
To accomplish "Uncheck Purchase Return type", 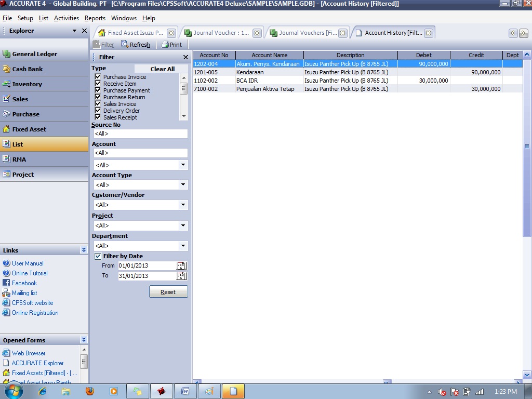I will (x=98, y=97).
